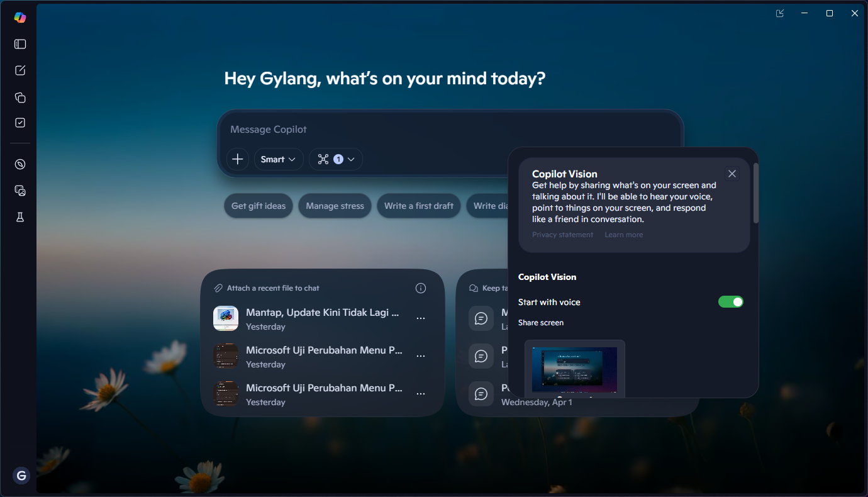Open the tasks checklist icon in sidebar
The image size is (868, 497).
[20, 123]
